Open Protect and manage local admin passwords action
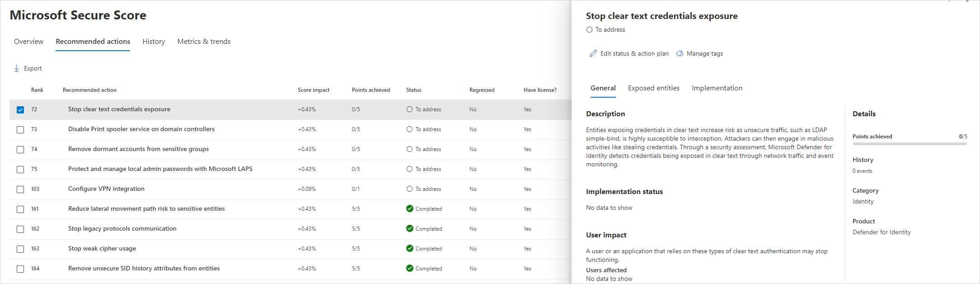Image resolution: width=980 pixels, height=284 pixels. coord(160,169)
